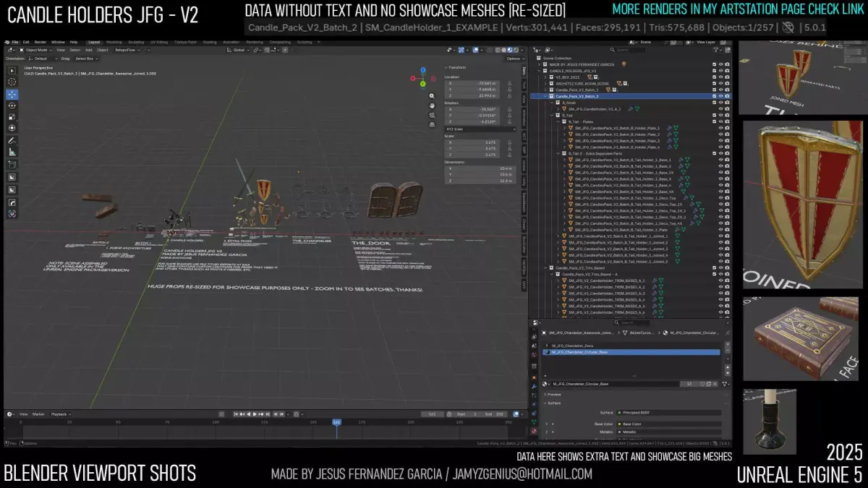Click the Location X value field
Viewport: 868px width, 488px height.
click(472, 83)
